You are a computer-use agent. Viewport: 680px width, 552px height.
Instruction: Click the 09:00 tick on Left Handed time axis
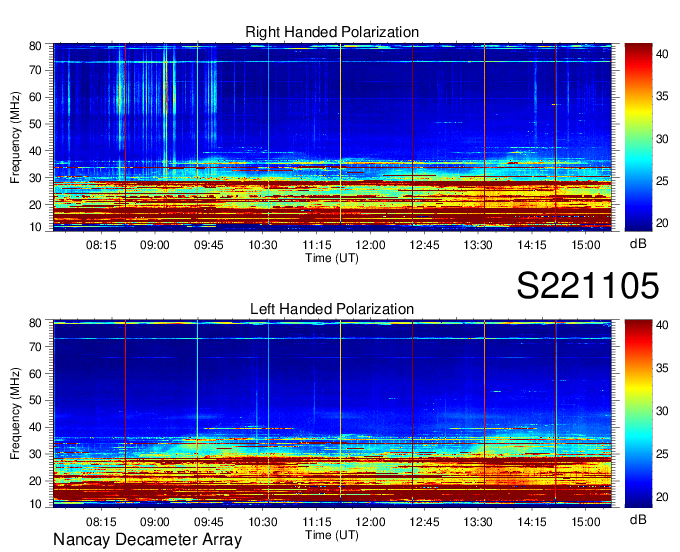coord(154,522)
